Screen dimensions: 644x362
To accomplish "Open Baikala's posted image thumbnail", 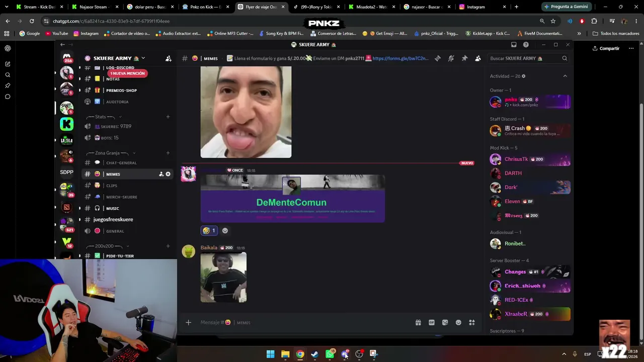I will 223,278.
